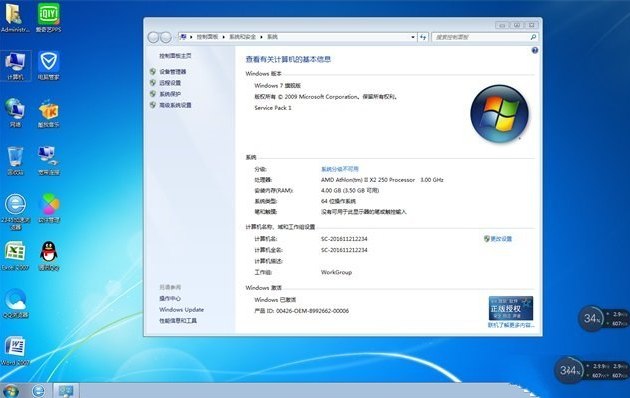Screen dimensions: 630x398
Task: Open 操作中心 (Action Center) link
Action: pyautogui.click(x=170, y=298)
